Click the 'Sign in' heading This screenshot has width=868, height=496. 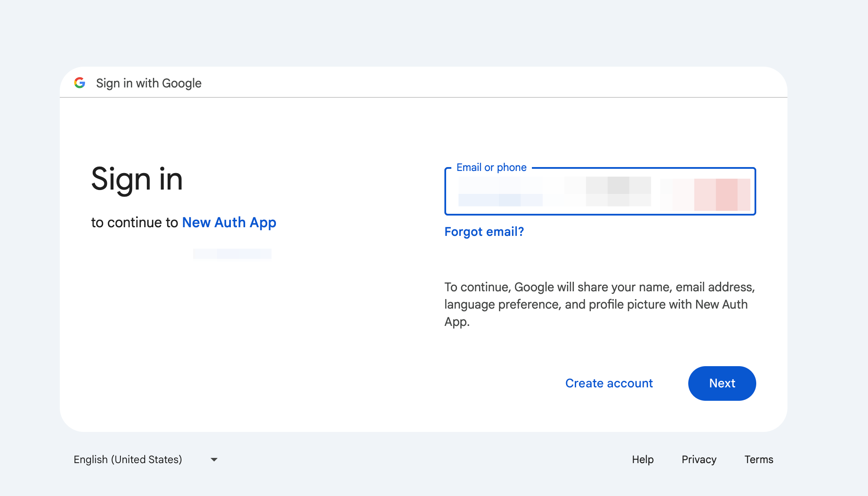[x=137, y=179]
